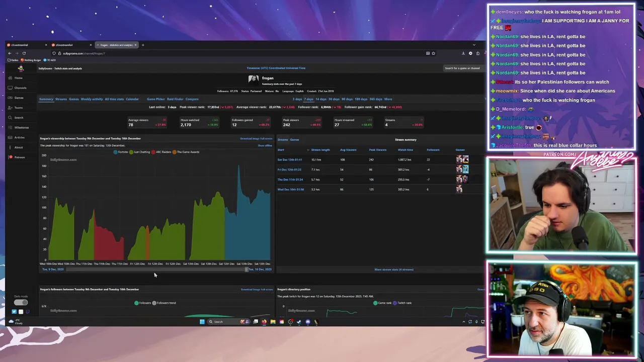Open the browser downloads icon

click(x=463, y=53)
